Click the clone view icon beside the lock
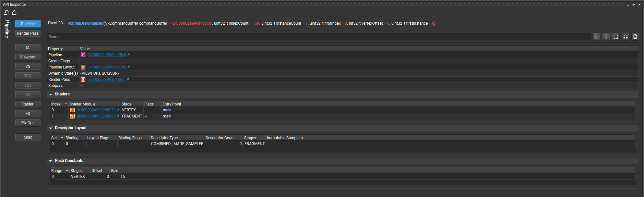Screen dimensions: 644x197 6,13
